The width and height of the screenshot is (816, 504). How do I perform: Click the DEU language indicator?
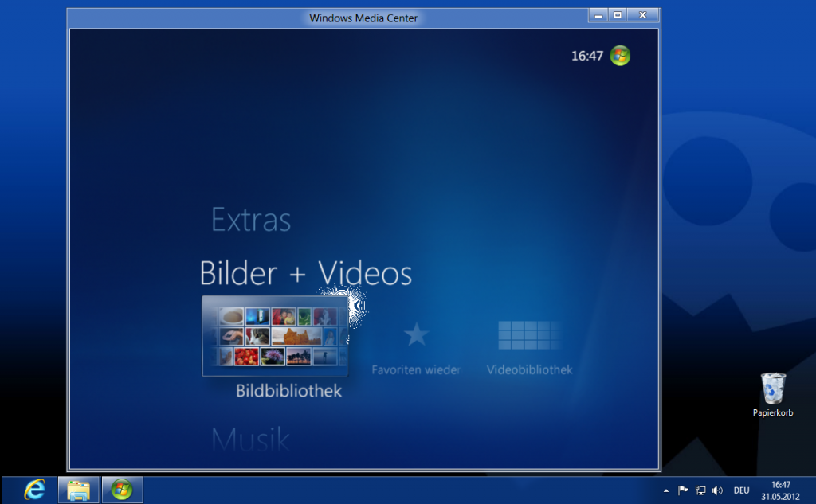pyautogui.click(x=740, y=490)
